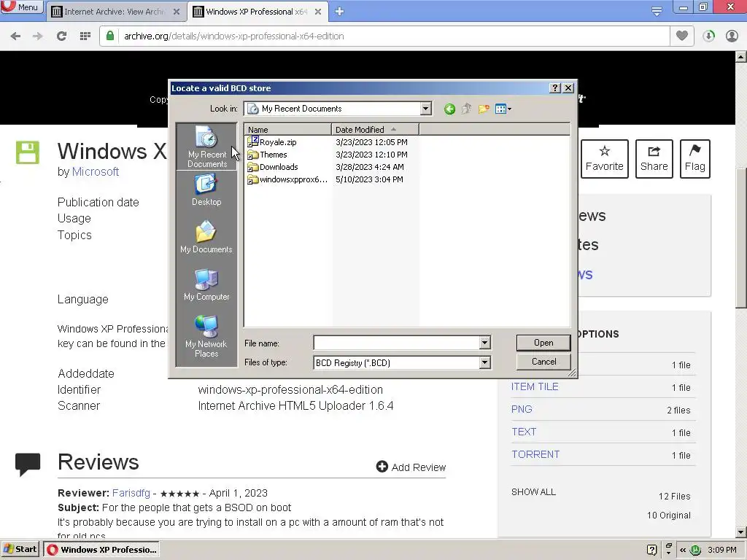Open the Opera Menu button
747x560 pixels.
coord(21,7)
